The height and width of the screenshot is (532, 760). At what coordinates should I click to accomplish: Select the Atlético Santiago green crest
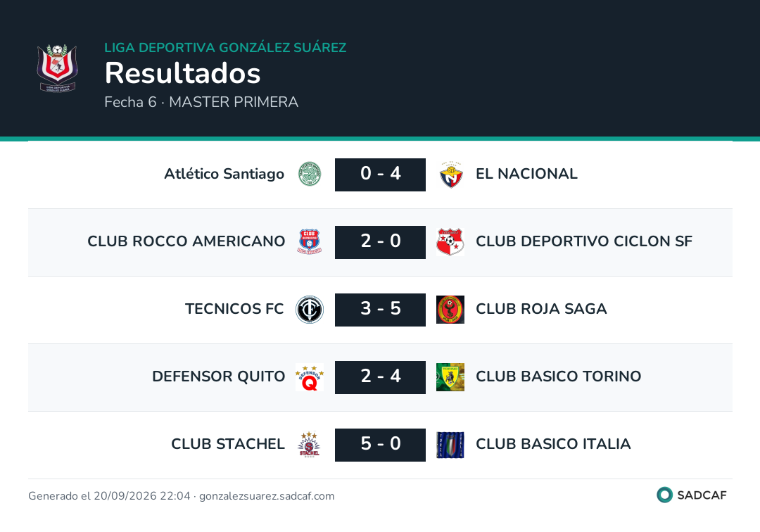point(310,174)
